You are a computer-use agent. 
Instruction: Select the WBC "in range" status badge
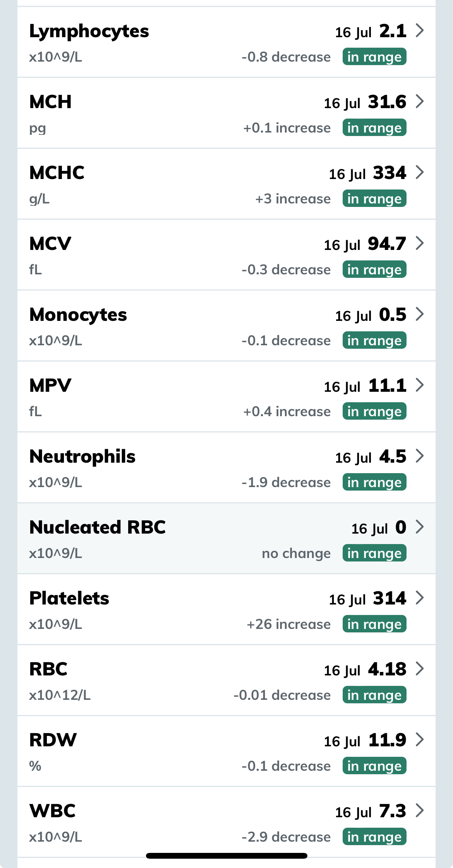coord(374,837)
